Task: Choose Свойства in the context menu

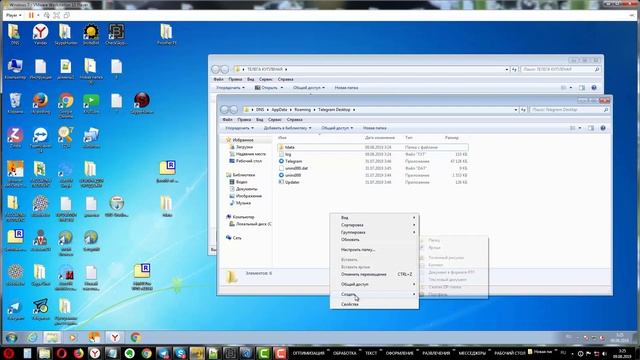Action: tap(374, 304)
